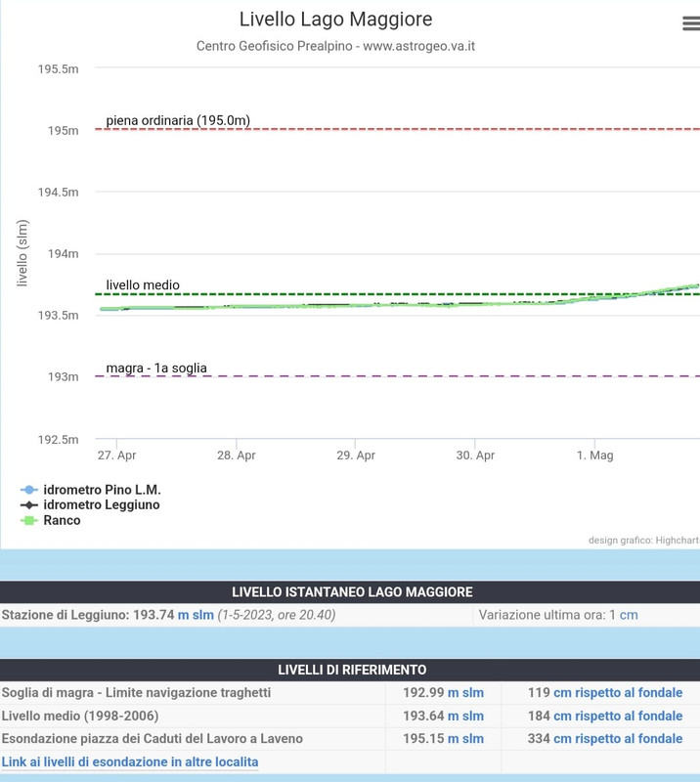Image resolution: width=700 pixels, height=782 pixels.
Task: Click '184 cm rispetto al fondale' link
Action: coord(605,717)
